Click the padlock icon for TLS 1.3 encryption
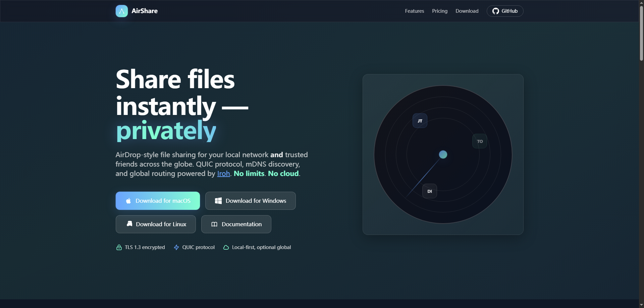 [119, 247]
